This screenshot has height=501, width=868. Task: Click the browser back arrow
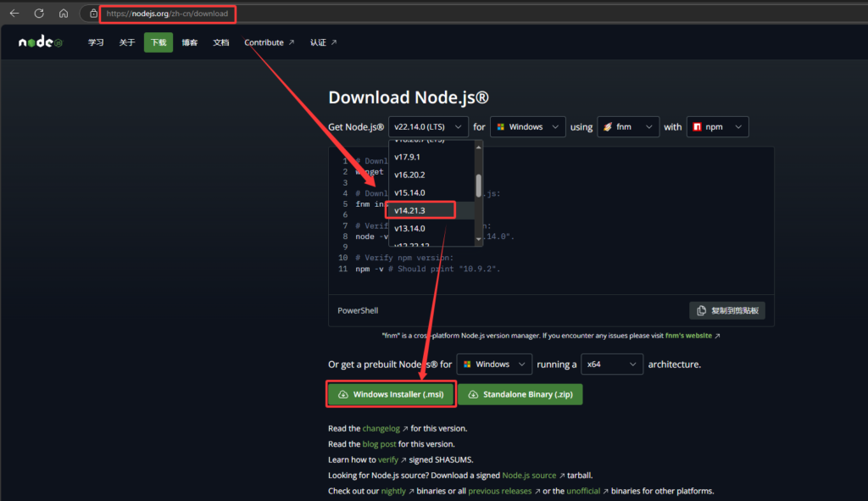click(x=14, y=14)
